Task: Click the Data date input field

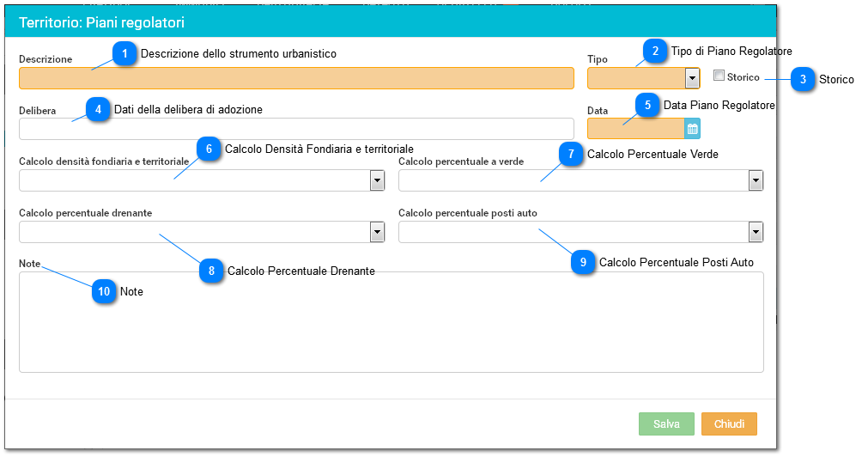Action: point(635,129)
